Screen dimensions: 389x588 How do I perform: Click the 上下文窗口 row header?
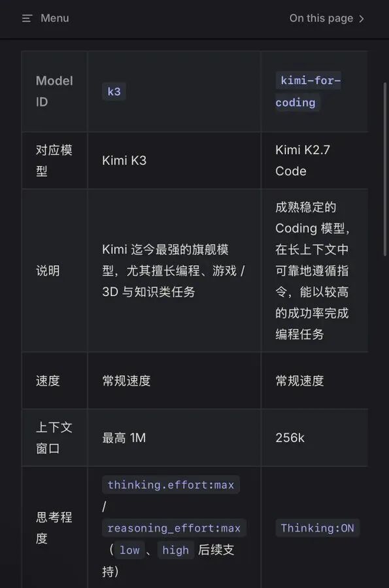pyautogui.click(x=54, y=438)
